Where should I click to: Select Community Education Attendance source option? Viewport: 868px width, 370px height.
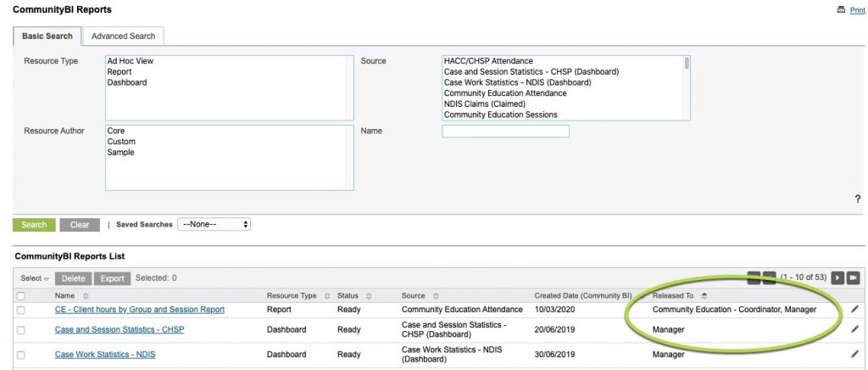505,93
